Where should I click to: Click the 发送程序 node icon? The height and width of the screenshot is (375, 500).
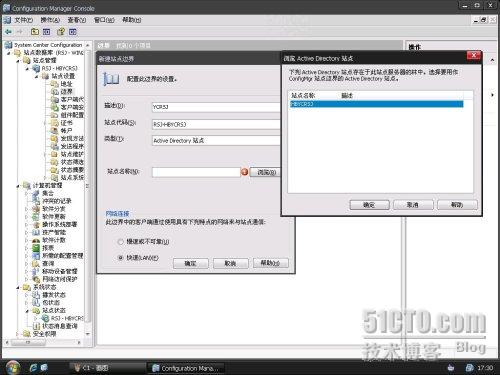(55, 146)
